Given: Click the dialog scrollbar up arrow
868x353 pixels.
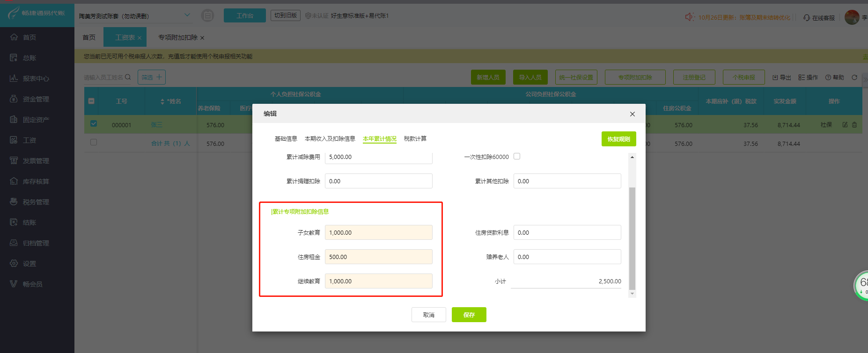Looking at the screenshot, I should click(632, 157).
